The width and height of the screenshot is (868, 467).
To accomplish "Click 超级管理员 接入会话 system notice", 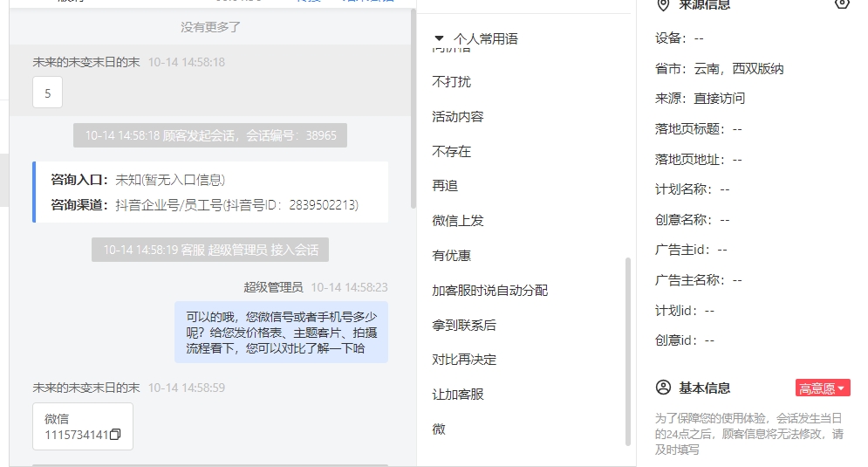I will tap(210, 250).
